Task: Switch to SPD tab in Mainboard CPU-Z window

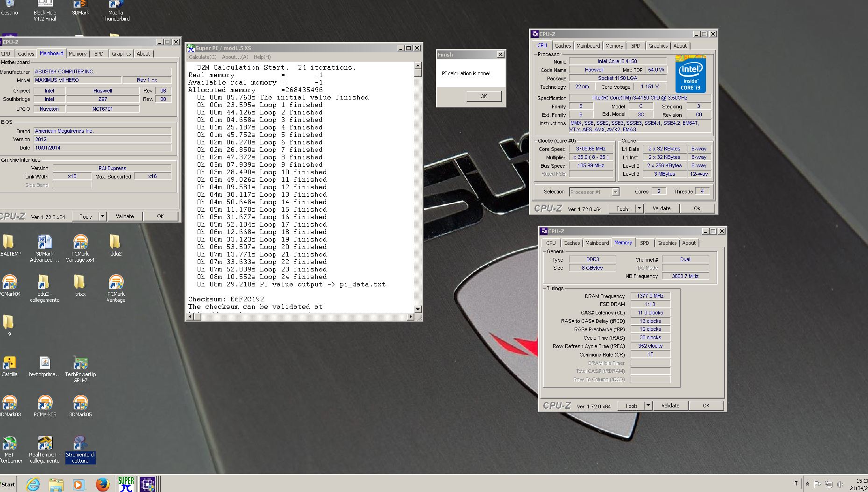Action: coord(99,54)
